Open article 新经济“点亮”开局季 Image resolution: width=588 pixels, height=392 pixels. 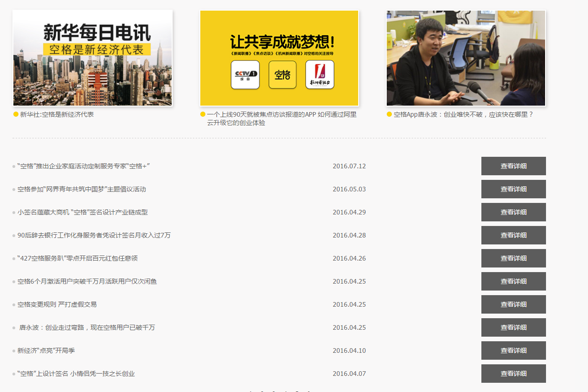[x=46, y=350]
